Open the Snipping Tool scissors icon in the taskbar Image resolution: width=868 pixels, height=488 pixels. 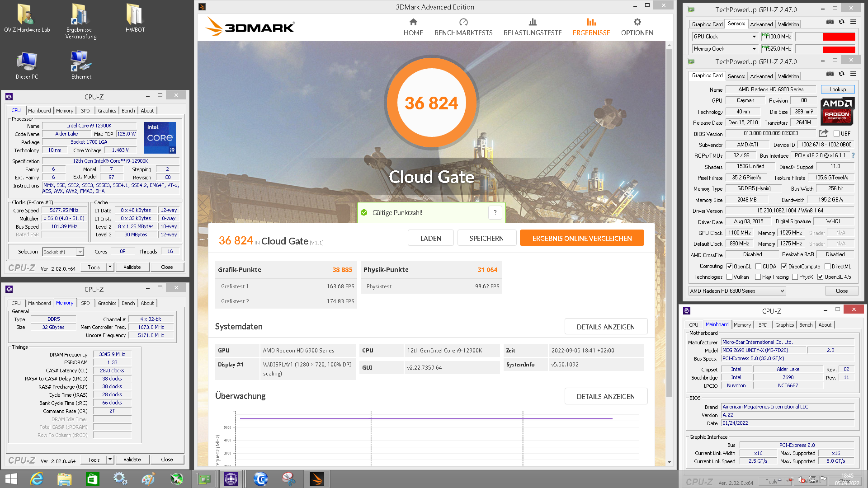288,479
